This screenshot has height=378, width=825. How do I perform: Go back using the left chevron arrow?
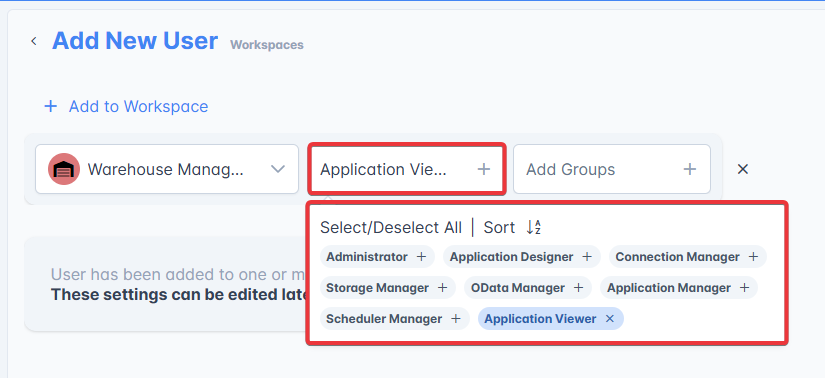(x=34, y=41)
